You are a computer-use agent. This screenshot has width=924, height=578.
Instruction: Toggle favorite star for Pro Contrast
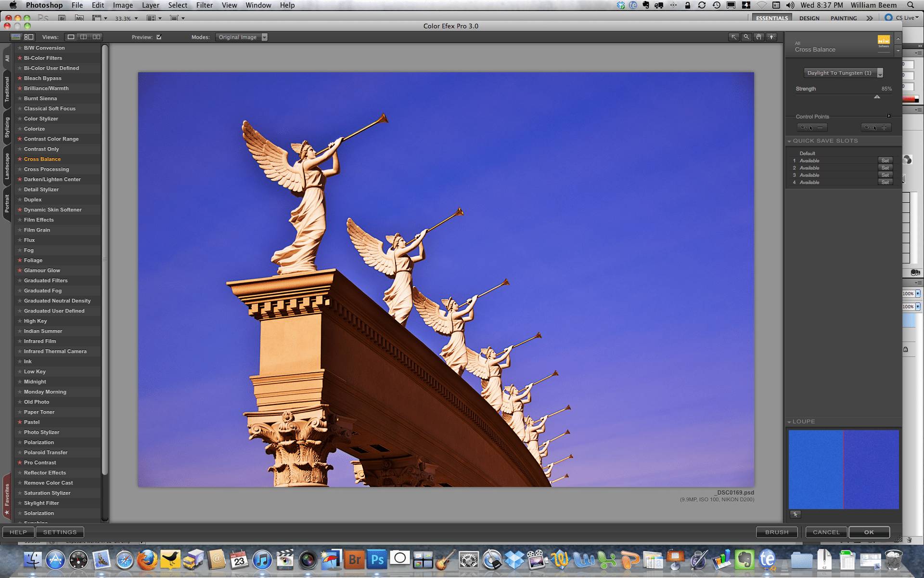pos(20,462)
